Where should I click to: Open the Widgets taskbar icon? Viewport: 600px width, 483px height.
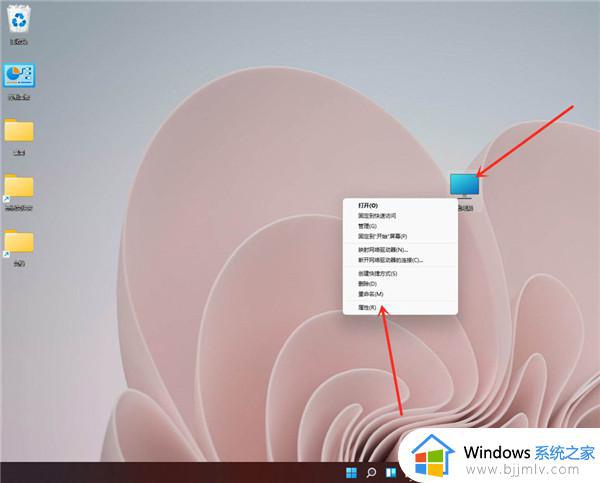point(391,473)
